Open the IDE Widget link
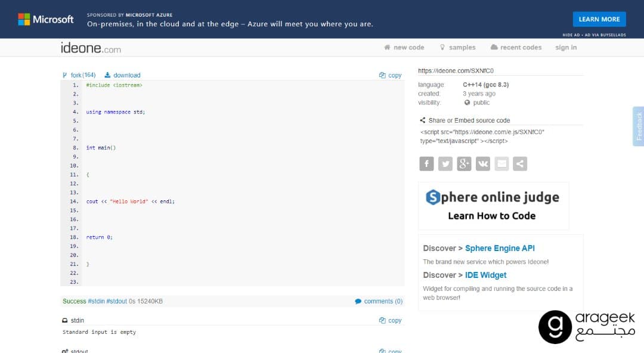 486,275
